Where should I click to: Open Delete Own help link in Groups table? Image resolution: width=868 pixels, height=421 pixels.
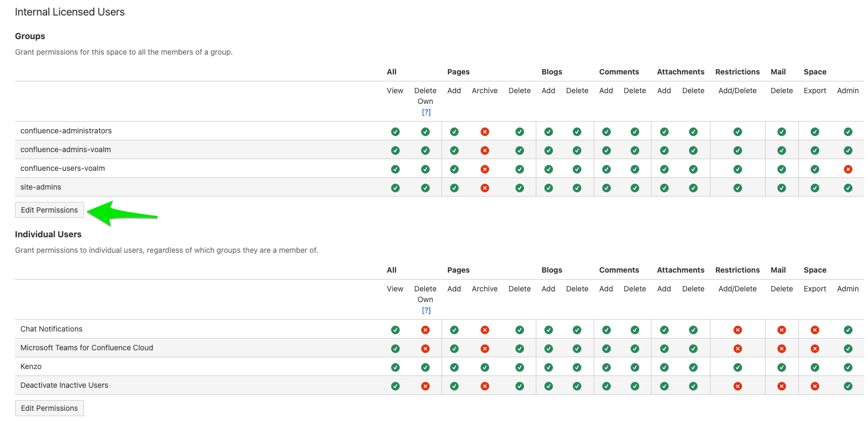[x=426, y=112]
